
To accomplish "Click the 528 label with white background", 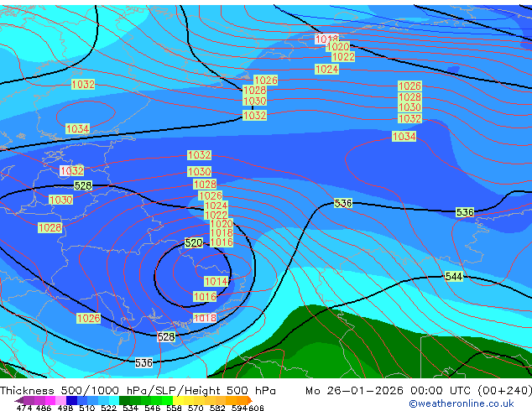I will click(166, 336).
